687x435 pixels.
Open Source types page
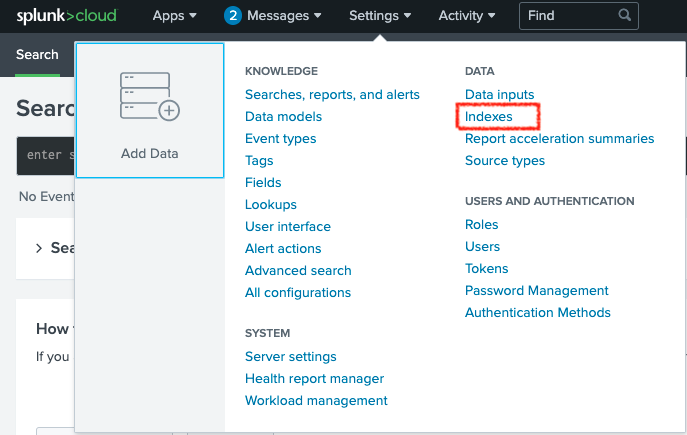click(505, 161)
